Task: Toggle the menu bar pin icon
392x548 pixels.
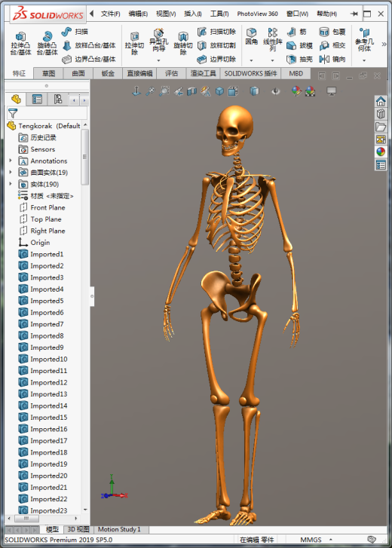Action: (354, 14)
